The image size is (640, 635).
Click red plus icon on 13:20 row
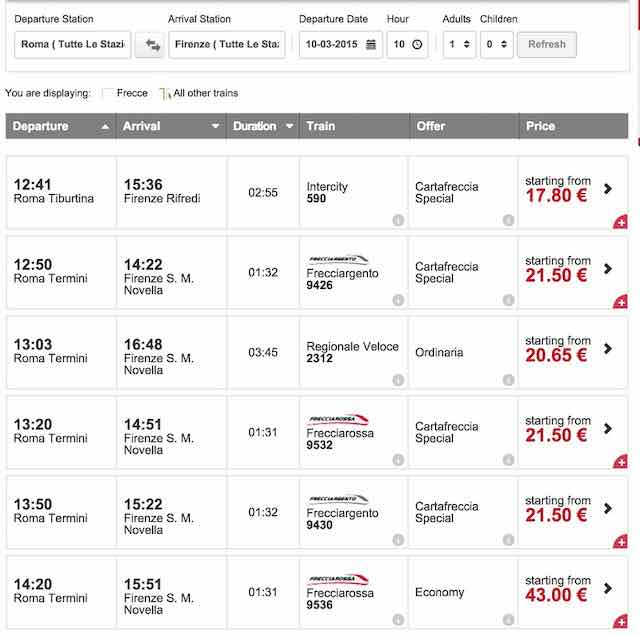pyautogui.click(x=620, y=462)
